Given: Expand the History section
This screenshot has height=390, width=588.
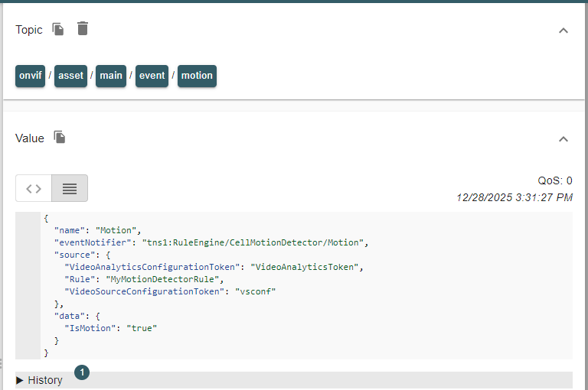Looking at the screenshot, I should [40, 380].
